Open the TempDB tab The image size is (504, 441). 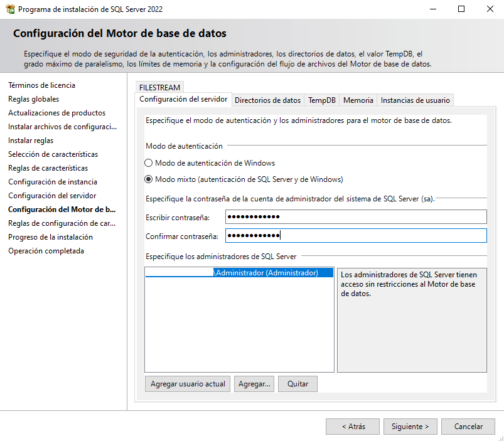click(321, 100)
